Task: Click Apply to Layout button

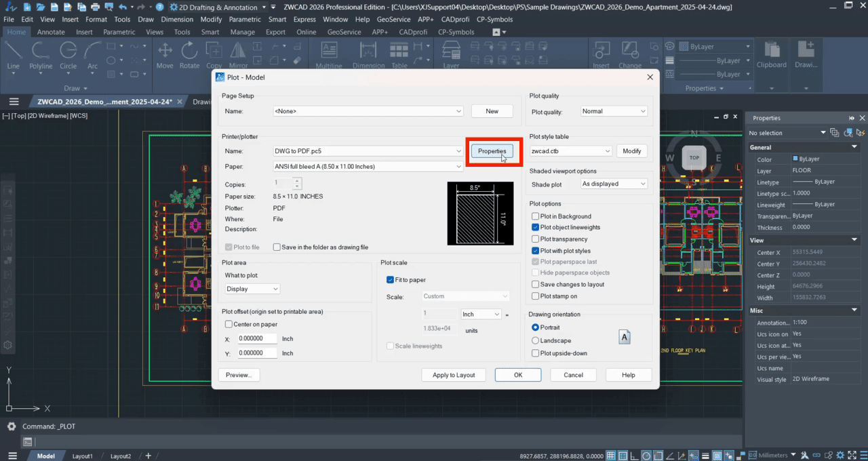Action: [x=454, y=375]
